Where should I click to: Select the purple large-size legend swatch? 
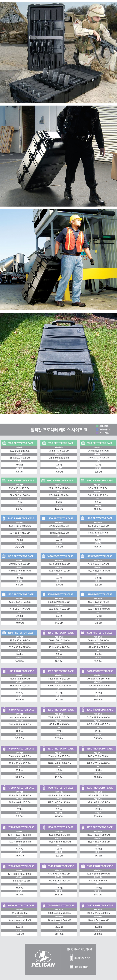[97, 433]
